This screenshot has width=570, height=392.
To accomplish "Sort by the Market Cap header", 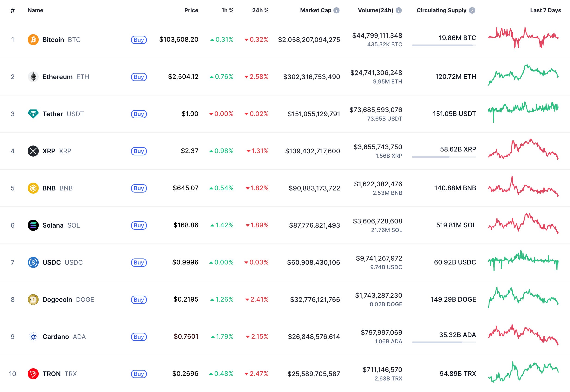I will coord(316,10).
